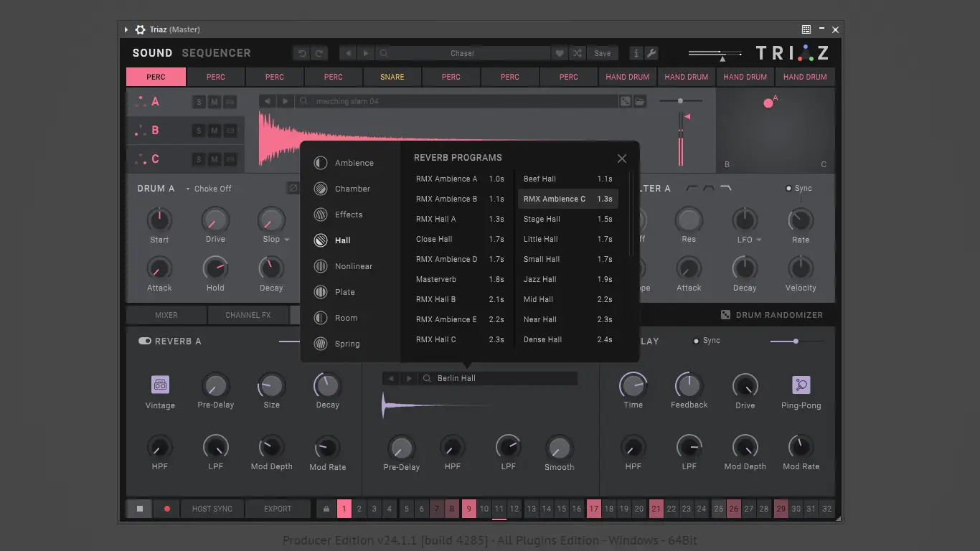This screenshot has height=551, width=980.
Task: Load the previous kit preset next to Chaser
Action: point(348,53)
